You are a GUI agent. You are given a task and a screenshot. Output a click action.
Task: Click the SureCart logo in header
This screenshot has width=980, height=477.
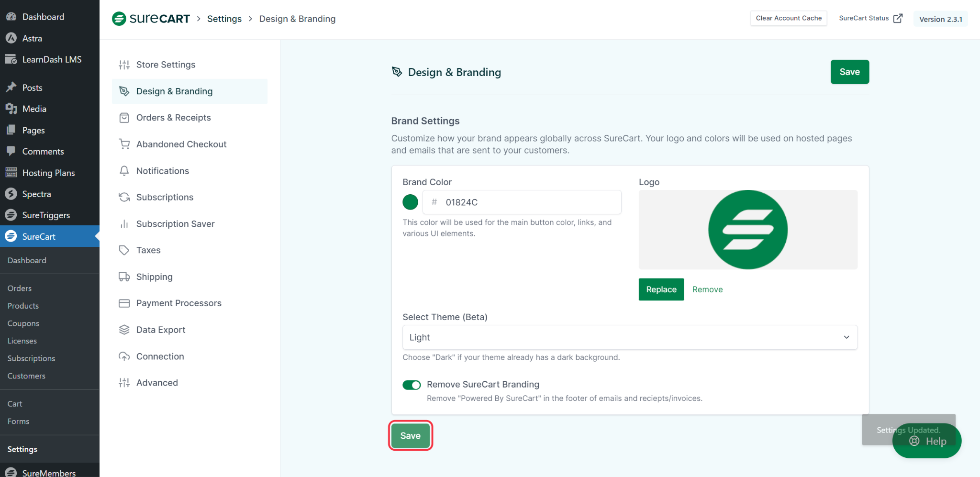(151, 19)
